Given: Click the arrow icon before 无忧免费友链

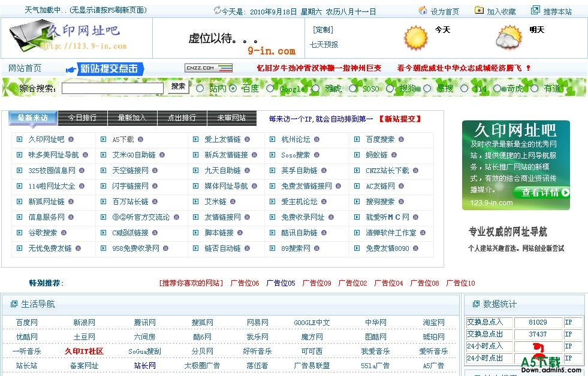Looking at the screenshot, I should (20, 248).
